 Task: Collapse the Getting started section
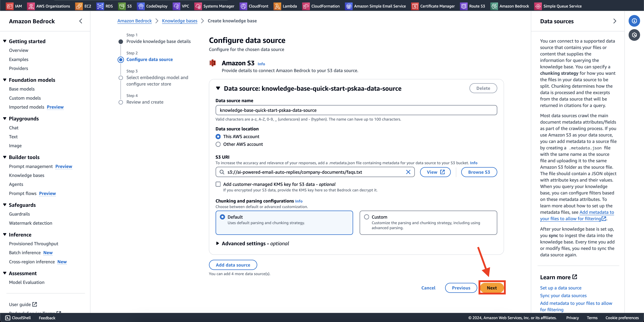pyautogui.click(x=4, y=41)
